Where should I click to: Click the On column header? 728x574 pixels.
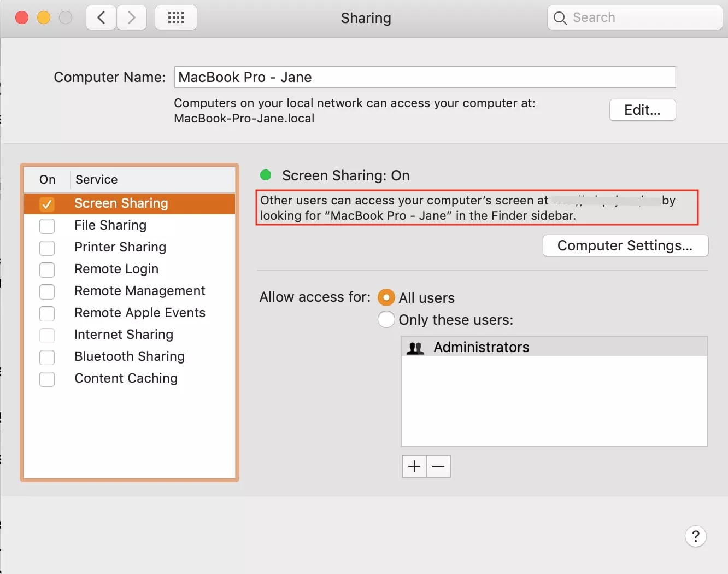[x=48, y=179]
